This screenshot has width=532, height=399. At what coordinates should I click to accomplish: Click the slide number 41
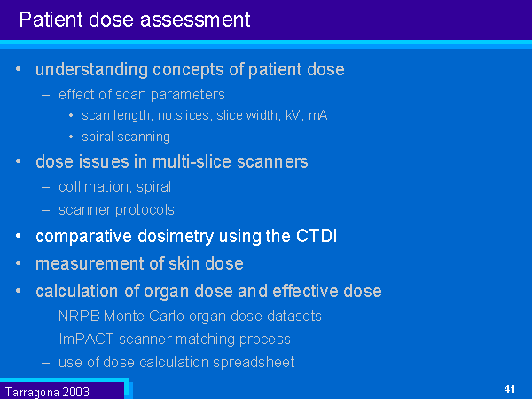click(x=509, y=389)
